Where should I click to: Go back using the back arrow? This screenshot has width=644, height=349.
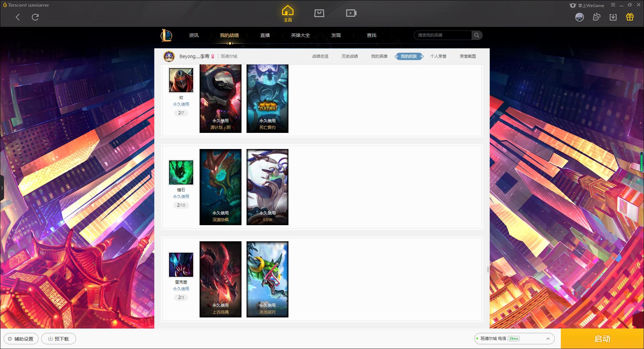click(18, 17)
